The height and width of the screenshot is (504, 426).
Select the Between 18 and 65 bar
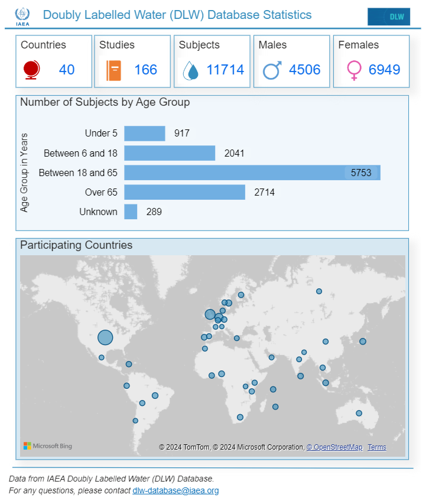click(x=252, y=173)
